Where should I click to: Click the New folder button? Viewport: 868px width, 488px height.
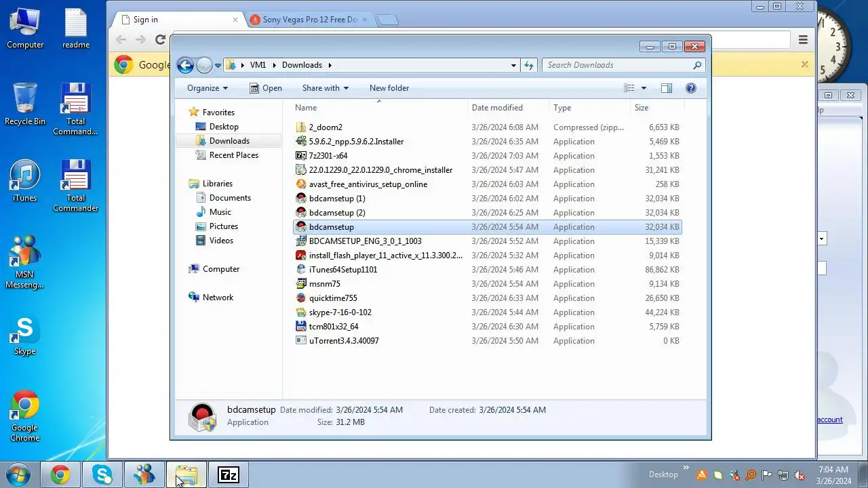pos(389,88)
